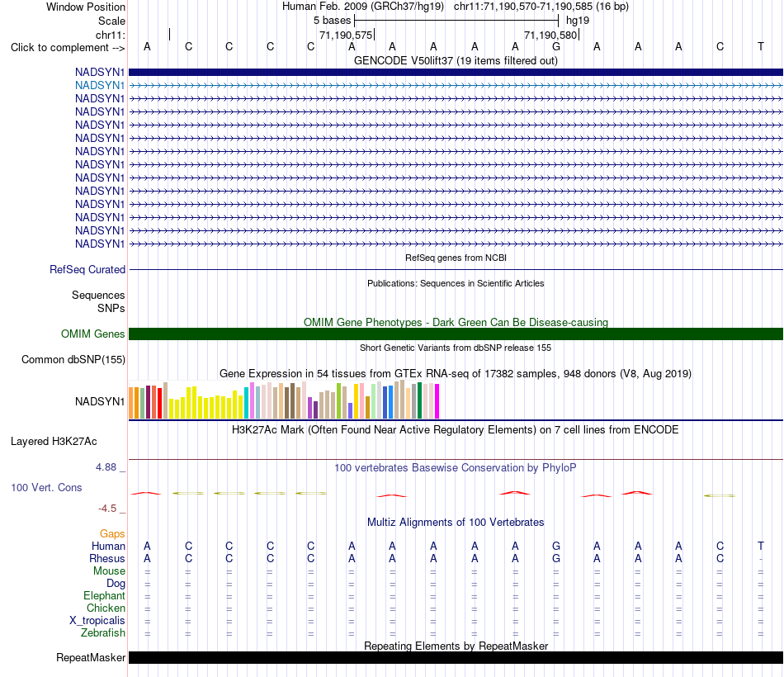This screenshot has width=784, height=677.
Task: Click the black RepeatMasker bar
Action: (456, 657)
